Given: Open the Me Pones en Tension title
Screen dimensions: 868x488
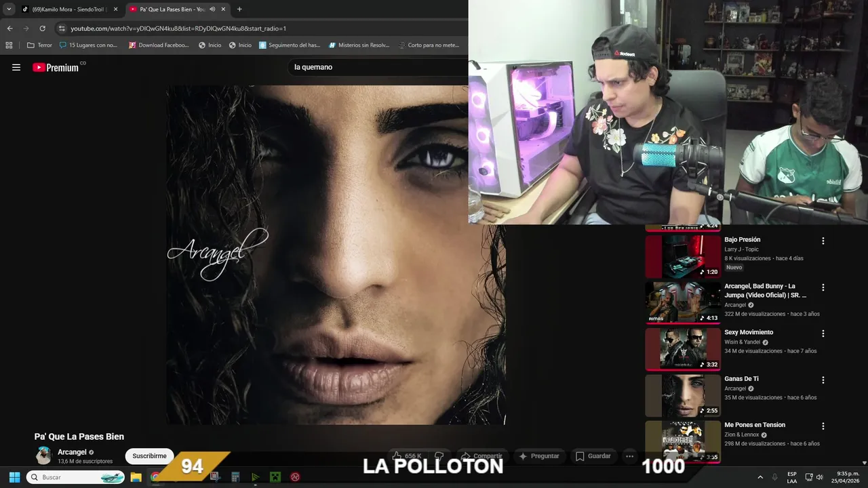Looking at the screenshot, I should click(755, 425).
